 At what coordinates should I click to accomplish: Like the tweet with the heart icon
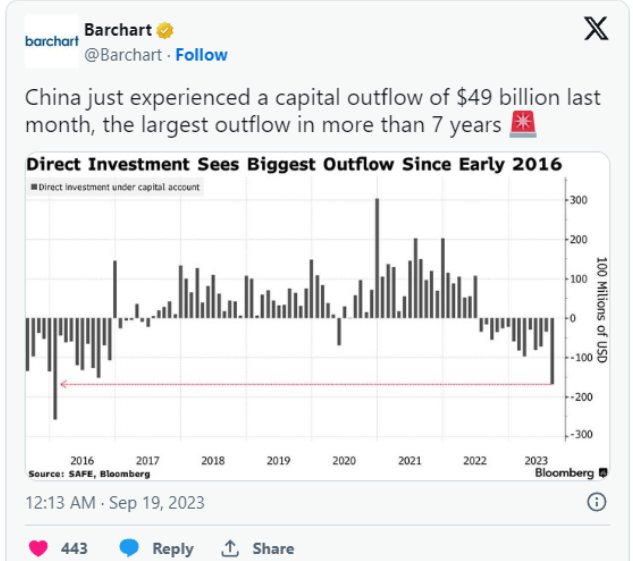point(40,548)
